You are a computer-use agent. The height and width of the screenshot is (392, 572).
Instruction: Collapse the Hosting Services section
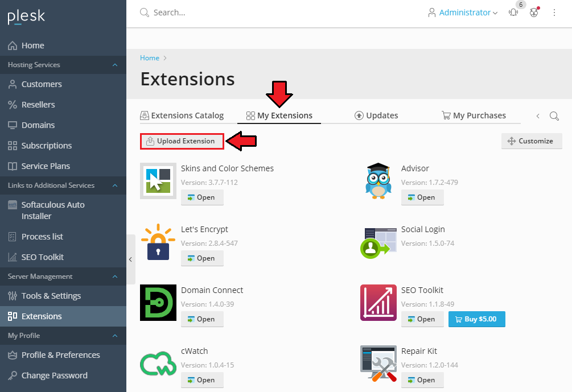tap(63, 65)
